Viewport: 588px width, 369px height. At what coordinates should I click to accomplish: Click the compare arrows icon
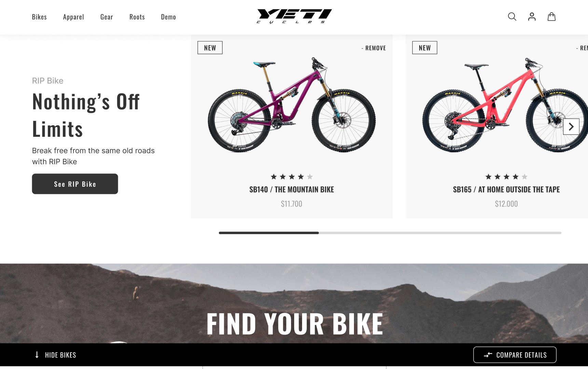point(488,355)
